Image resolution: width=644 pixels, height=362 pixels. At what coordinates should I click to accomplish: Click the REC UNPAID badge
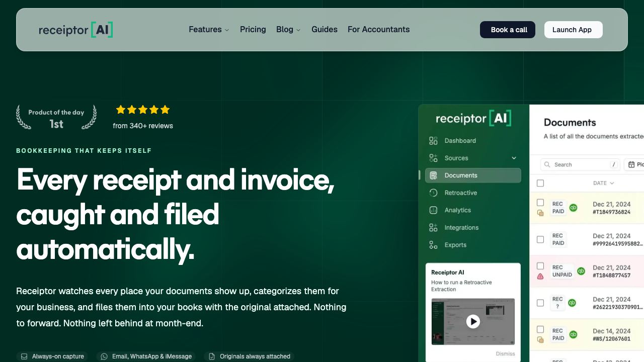coord(562,271)
